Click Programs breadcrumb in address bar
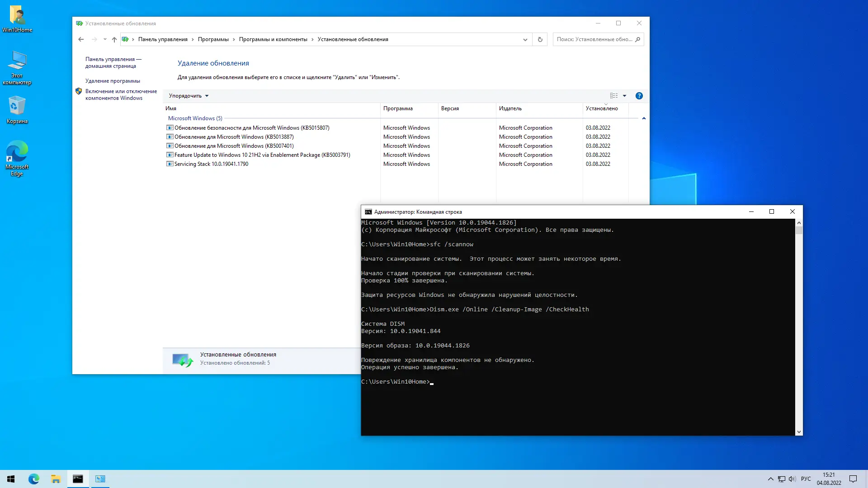The image size is (868, 488). 213,39
